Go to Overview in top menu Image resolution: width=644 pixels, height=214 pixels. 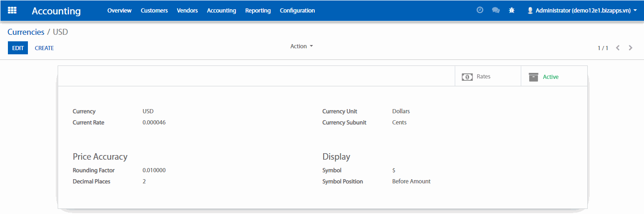click(x=119, y=10)
